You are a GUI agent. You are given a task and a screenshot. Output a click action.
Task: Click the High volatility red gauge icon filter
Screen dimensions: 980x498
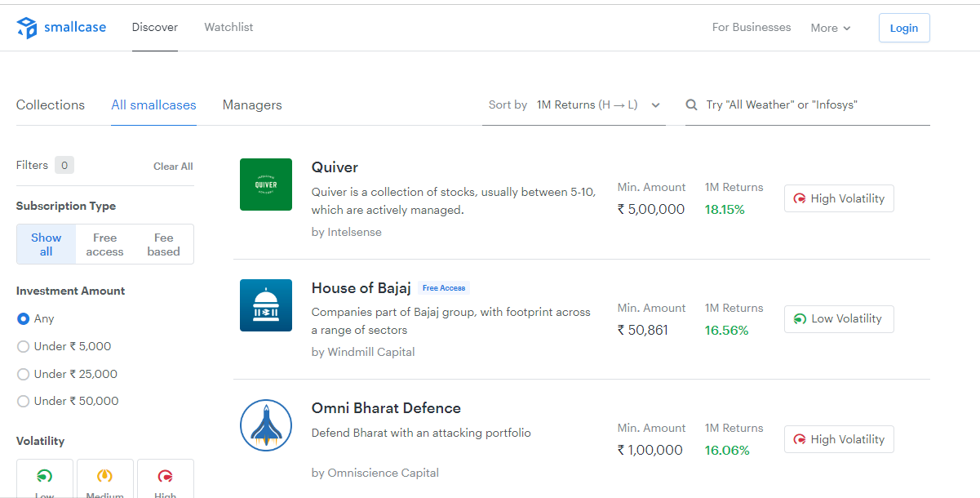[166, 475]
